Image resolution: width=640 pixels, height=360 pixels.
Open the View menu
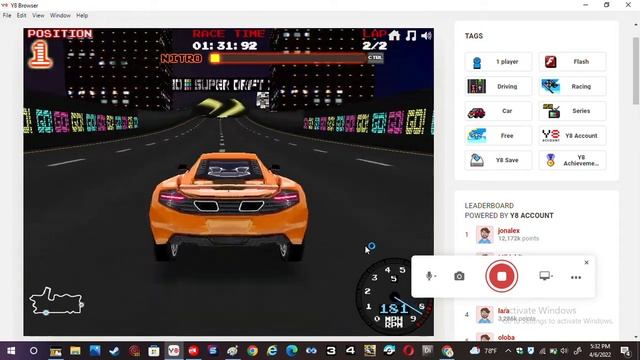click(38, 16)
